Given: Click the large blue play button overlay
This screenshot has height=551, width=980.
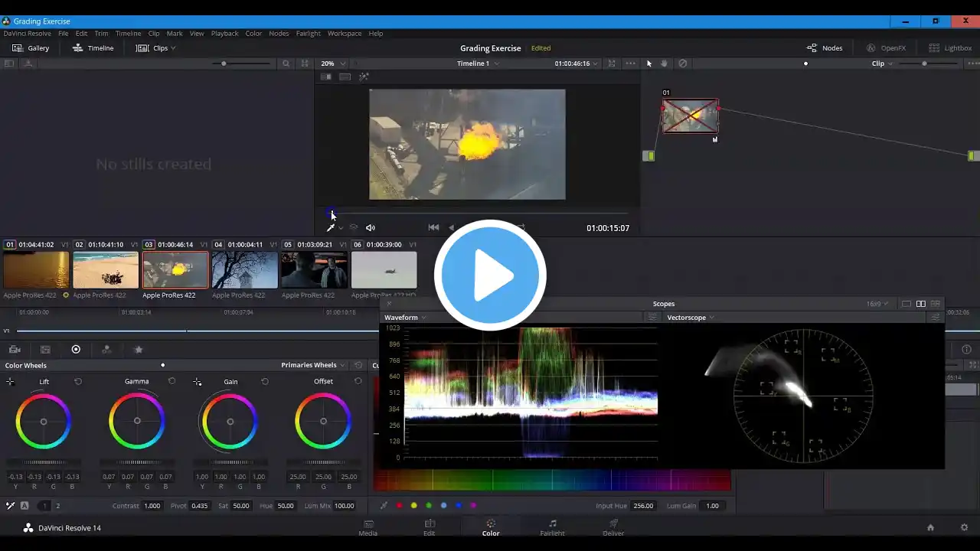Looking at the screenshot, I should (x=490, y=275).
